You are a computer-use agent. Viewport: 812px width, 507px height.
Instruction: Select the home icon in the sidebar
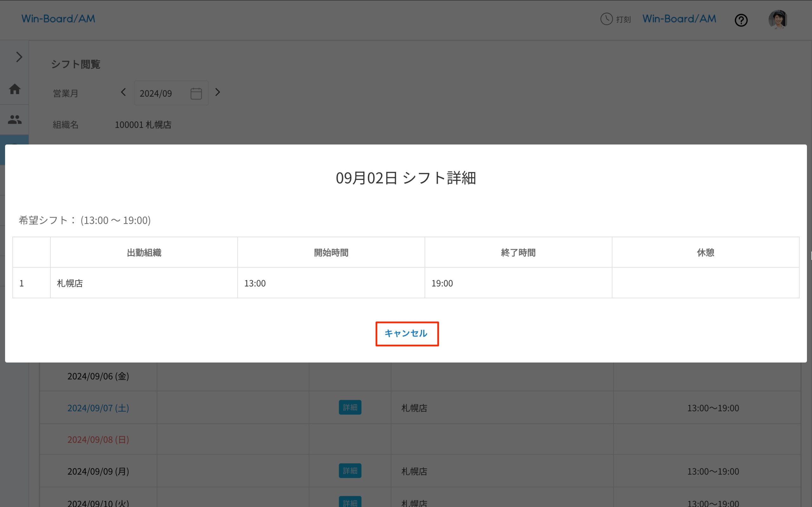click(15, 89)
